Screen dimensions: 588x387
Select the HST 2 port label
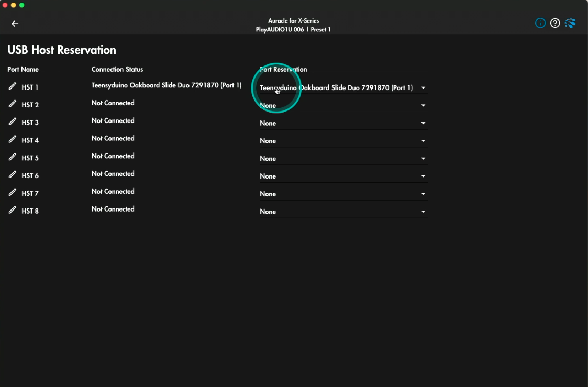[x=30, y=105]
